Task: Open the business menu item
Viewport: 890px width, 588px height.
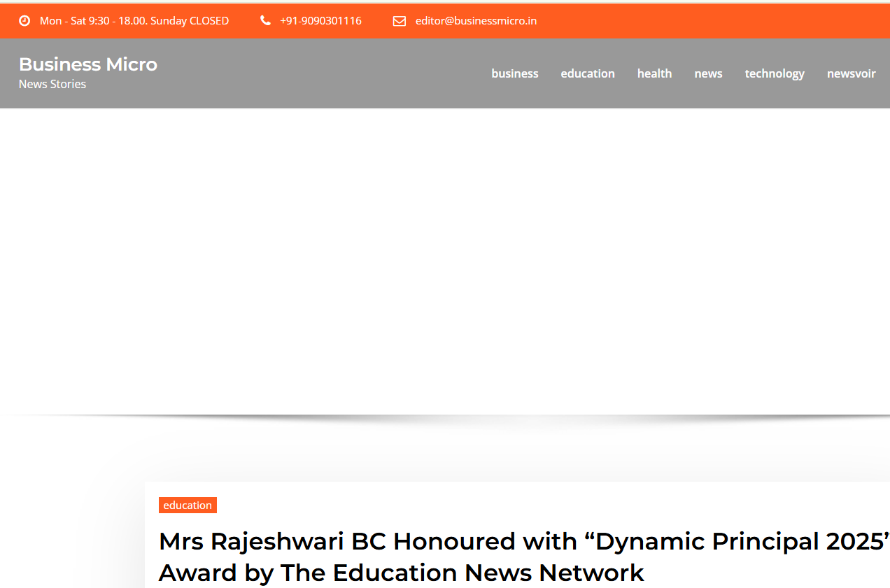Action: tap(514, 73)
